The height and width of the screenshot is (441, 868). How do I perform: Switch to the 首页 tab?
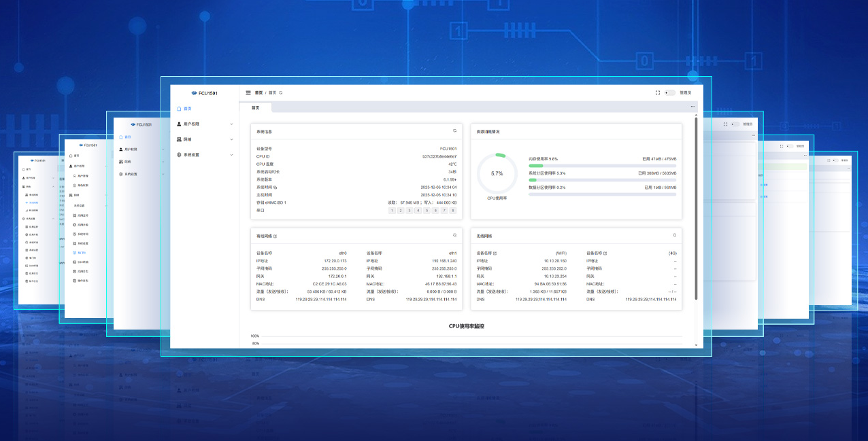pos(256,107)
